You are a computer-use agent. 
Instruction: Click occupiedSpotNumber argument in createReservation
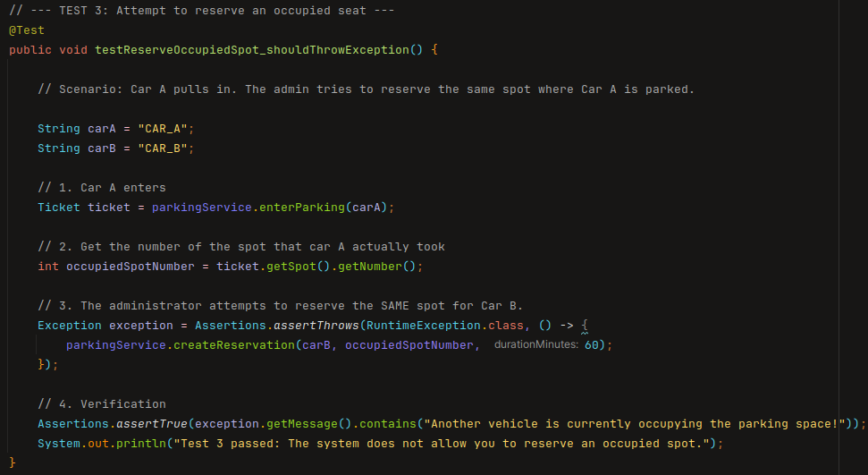click(x=409, y=345)
